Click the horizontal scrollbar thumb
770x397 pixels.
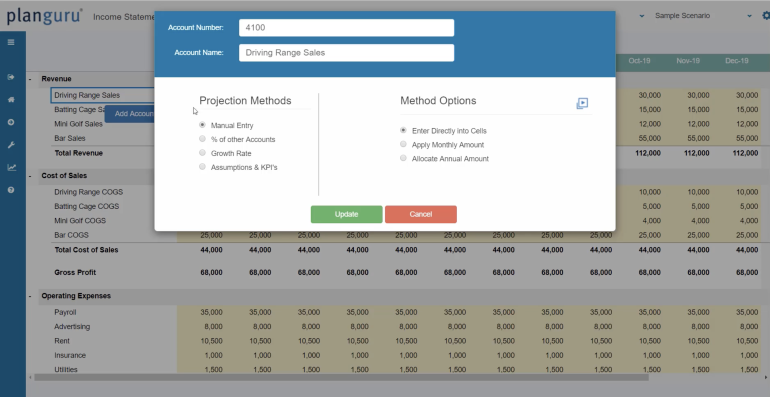coord(341,377)
